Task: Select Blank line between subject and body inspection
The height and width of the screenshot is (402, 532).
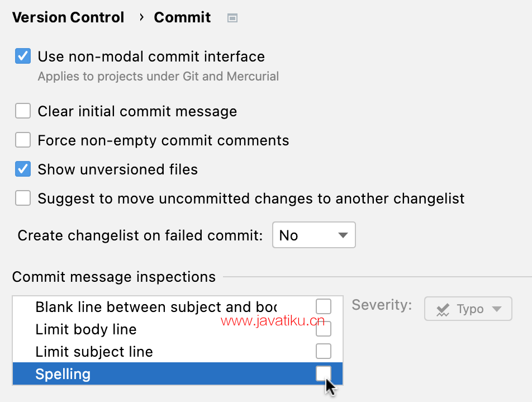Action: (x=178, y=307)
